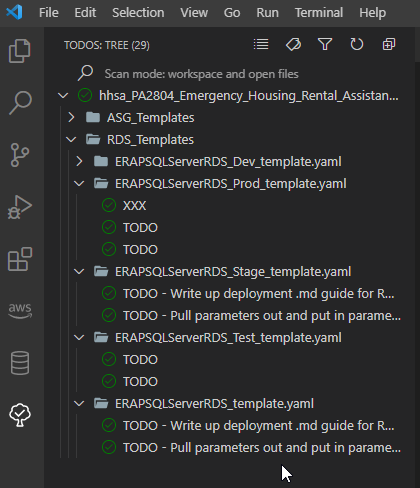
Task: Open Stage template's pull parameters TODO
Action: tap(262, 316)
